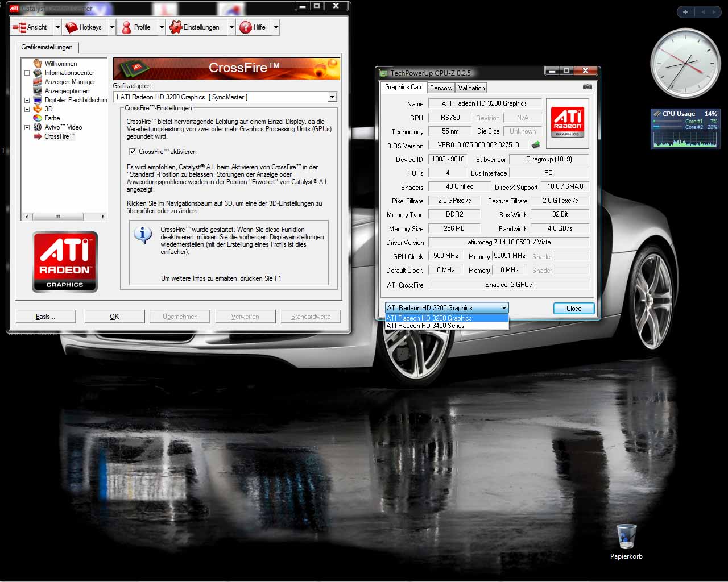
Task: Choose ATI Radeon HD 3200 Graphics in list
Action: tap(446, 318)
